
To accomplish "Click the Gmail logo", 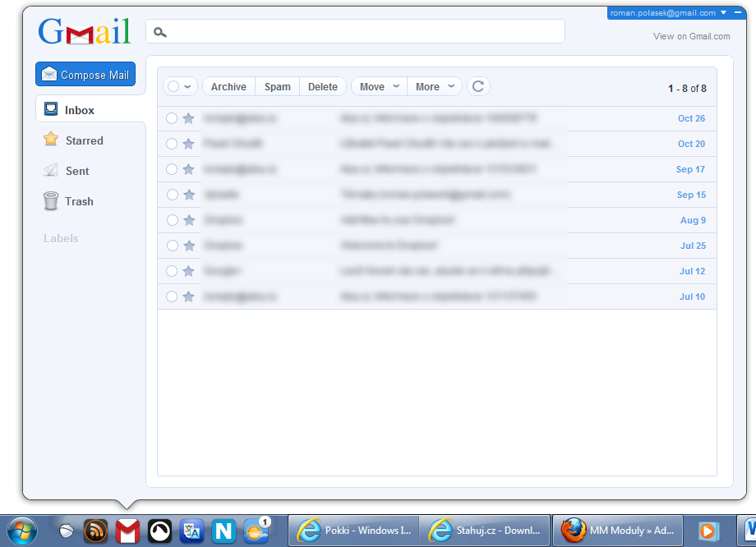I will (85, 31).
